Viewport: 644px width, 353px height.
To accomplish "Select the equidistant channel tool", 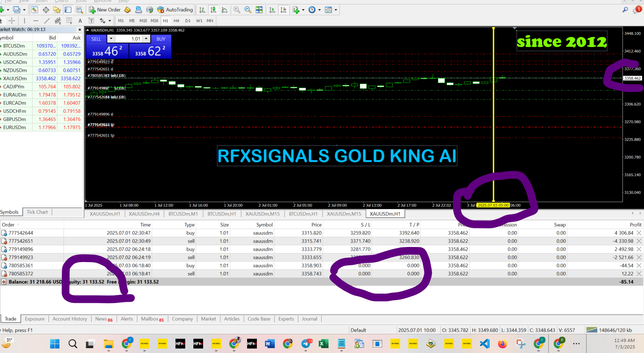I will [x=58, y=21].
